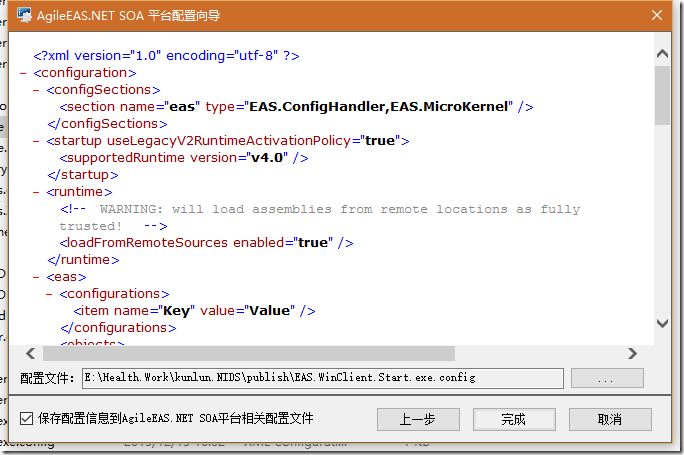Image resolution: width=684 pixels, height=455 pixels.
Task: Click the xml version declaration line
Action: pos(166,56)
